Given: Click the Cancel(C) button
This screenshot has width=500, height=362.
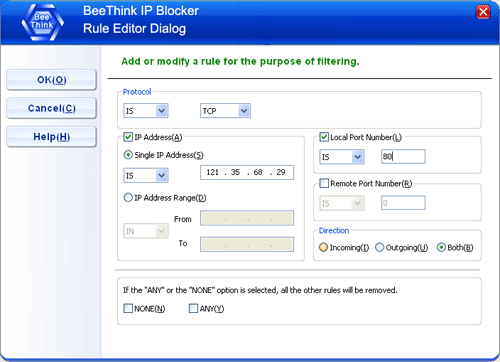Looking at the screenshot, I should click(52, 108).
